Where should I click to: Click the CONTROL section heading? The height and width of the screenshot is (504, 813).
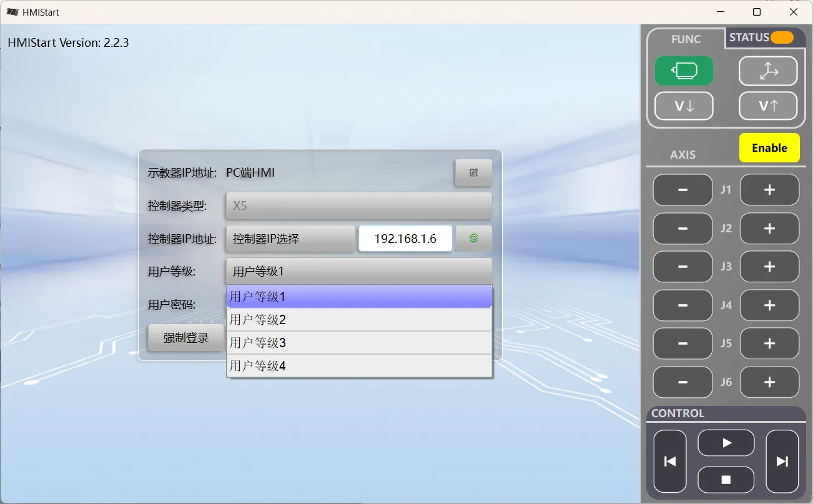tap(677, 413)
